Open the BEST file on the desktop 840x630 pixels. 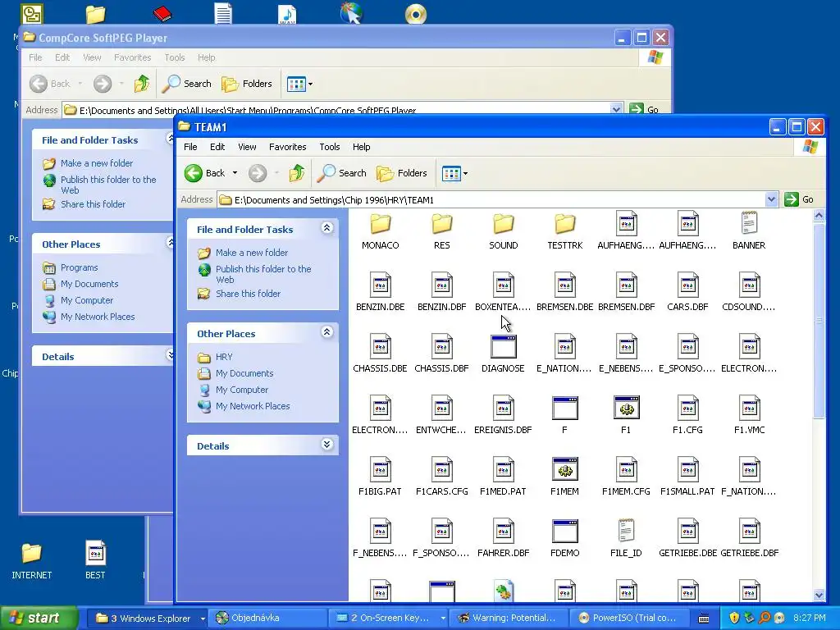click(x=95, y=560)
